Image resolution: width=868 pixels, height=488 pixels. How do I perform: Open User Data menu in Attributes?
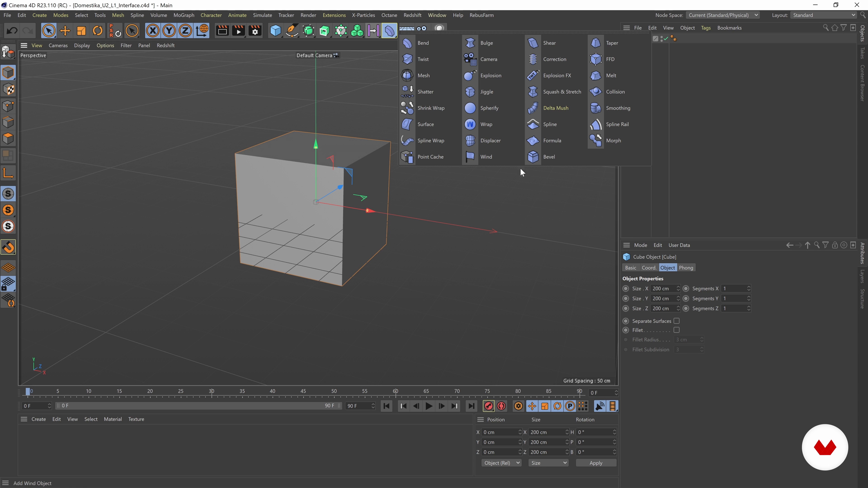point(679,245)
